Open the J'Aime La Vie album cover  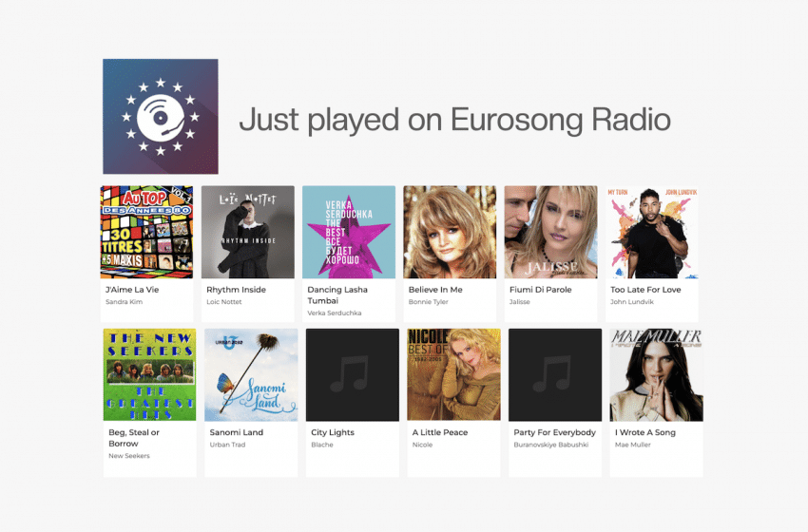click(x=146, y=232)
